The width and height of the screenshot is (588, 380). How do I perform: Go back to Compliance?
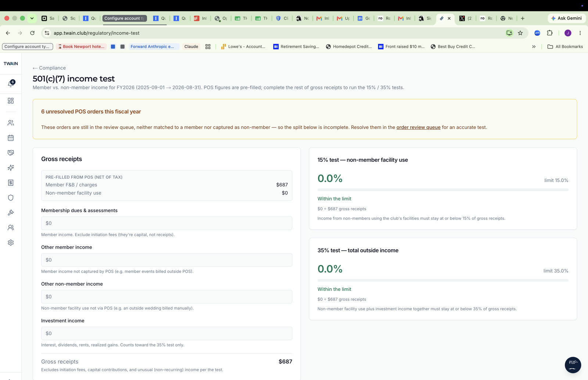pos(49,68)
